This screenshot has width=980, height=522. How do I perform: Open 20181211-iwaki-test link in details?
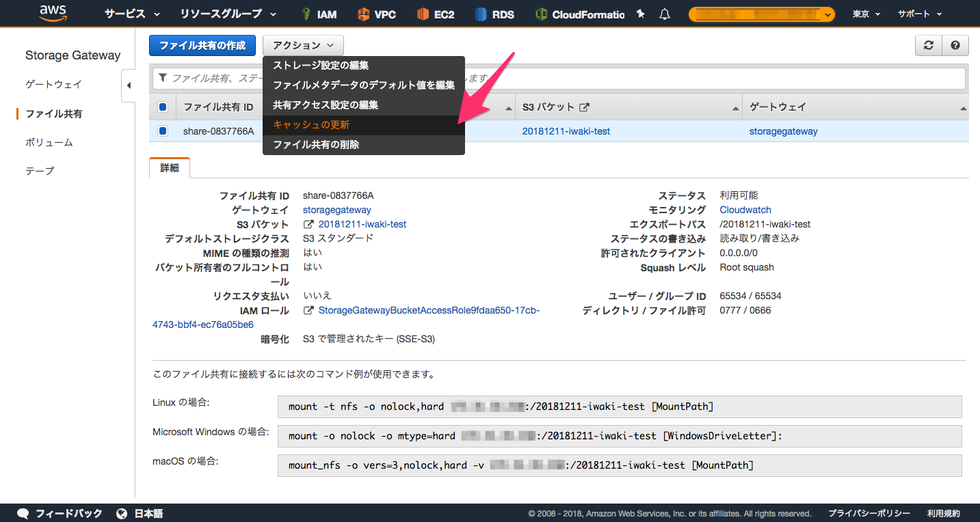(362, 224)
